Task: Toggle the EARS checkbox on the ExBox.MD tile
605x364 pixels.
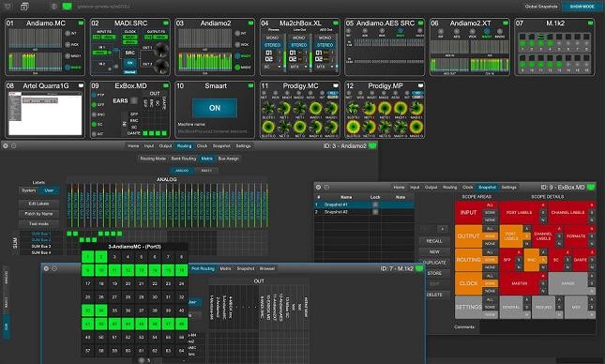Action: 134,100
